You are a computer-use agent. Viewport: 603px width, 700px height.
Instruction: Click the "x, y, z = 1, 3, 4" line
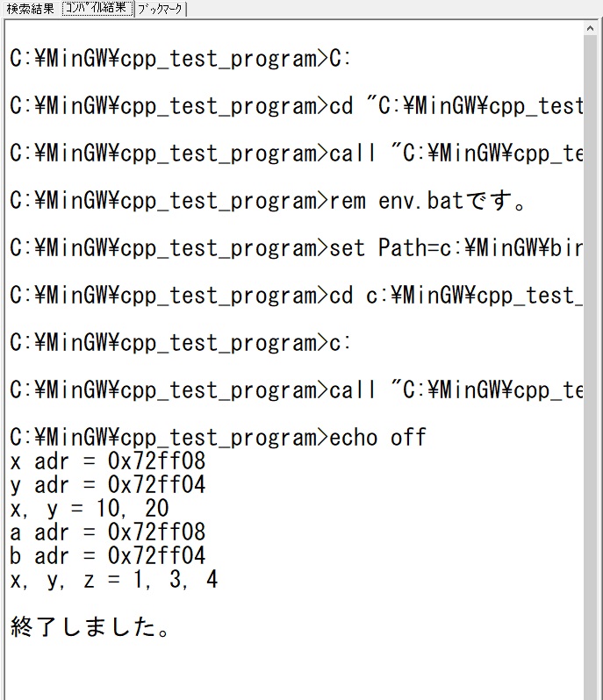click(x=114, y=580)
